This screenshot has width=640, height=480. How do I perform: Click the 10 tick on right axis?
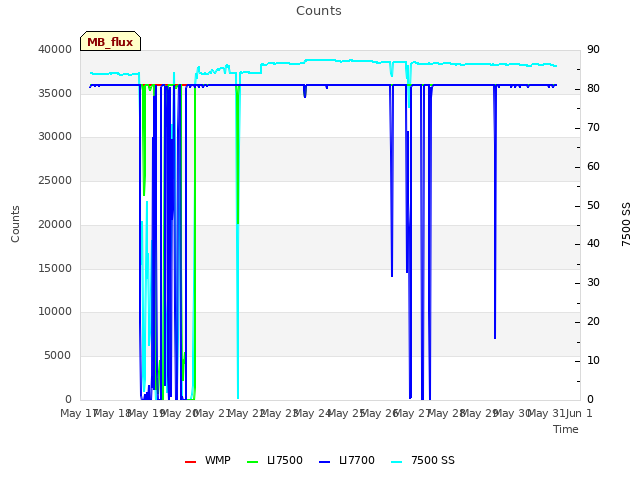(x=593, y=360)
